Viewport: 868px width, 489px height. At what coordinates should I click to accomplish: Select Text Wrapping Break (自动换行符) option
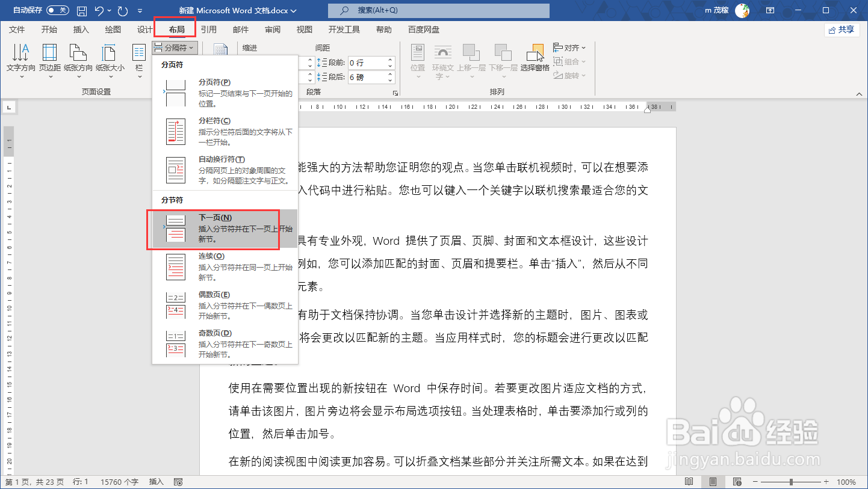coord(225,170)
